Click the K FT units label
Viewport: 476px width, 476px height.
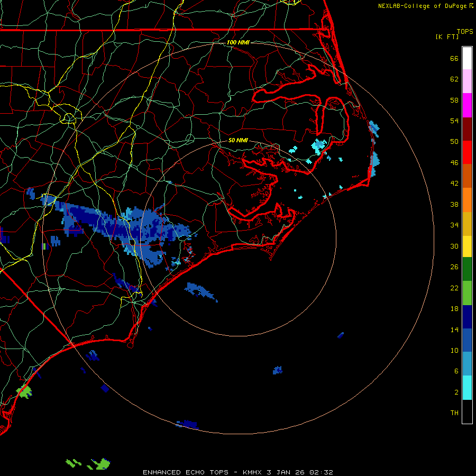(447, 36)
